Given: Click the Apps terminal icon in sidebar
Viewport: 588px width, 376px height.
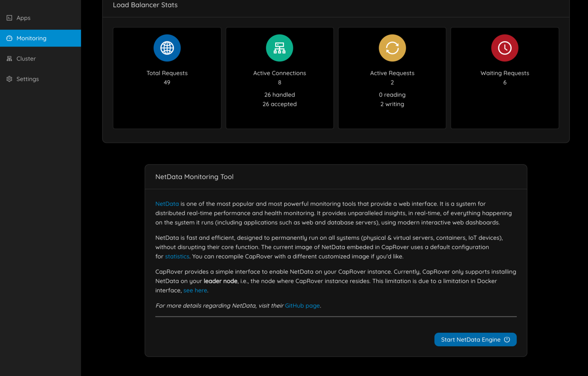Looking at the screenshot, I should [x=9, y=18].
